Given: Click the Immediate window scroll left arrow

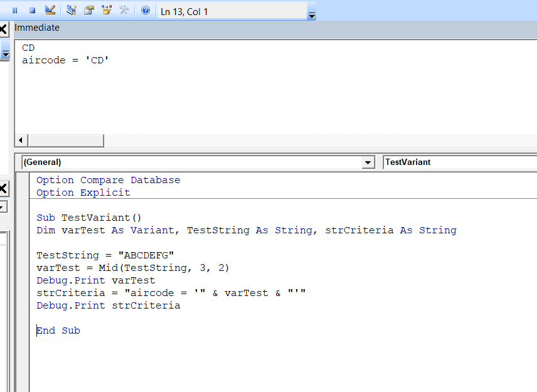Looking at the screenshot, I should 21,140.
